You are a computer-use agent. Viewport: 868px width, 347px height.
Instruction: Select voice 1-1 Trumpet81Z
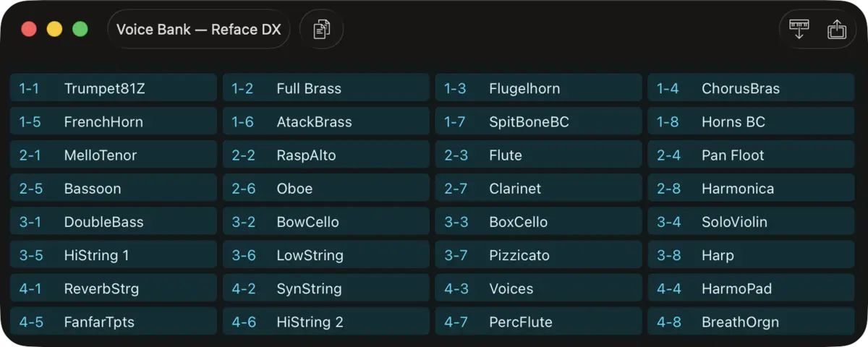pos(114,88)
